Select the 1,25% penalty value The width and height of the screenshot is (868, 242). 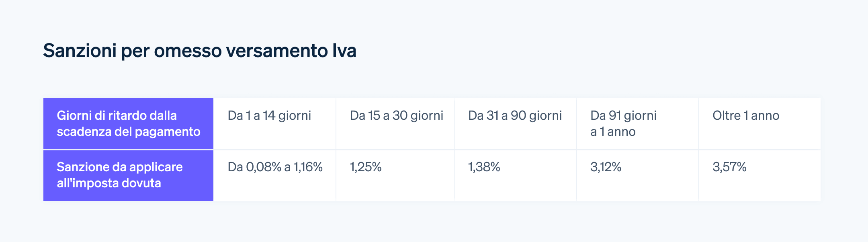pos(366,167)
